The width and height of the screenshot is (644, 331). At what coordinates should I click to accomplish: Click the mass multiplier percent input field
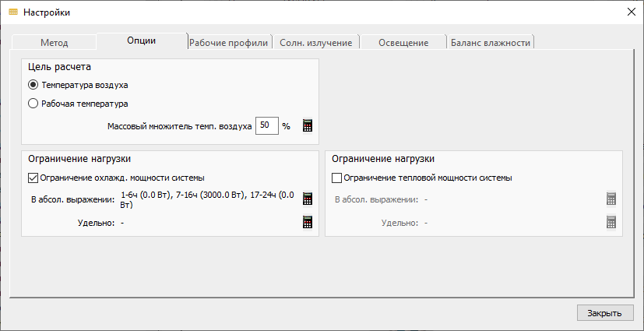(x=267, y=125)
